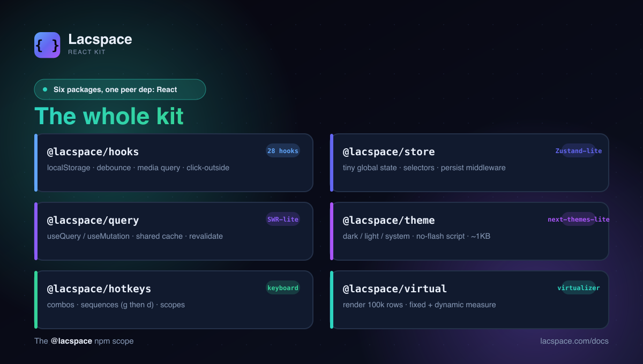
Task: Click the Lacspace brand name
Action: (100, 39)
